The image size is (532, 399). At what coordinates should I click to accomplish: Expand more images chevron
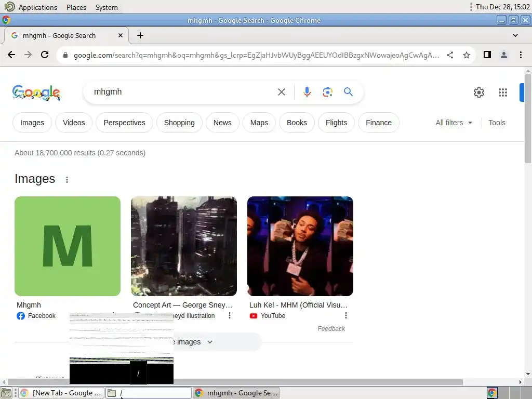click(x=210, y=342)
